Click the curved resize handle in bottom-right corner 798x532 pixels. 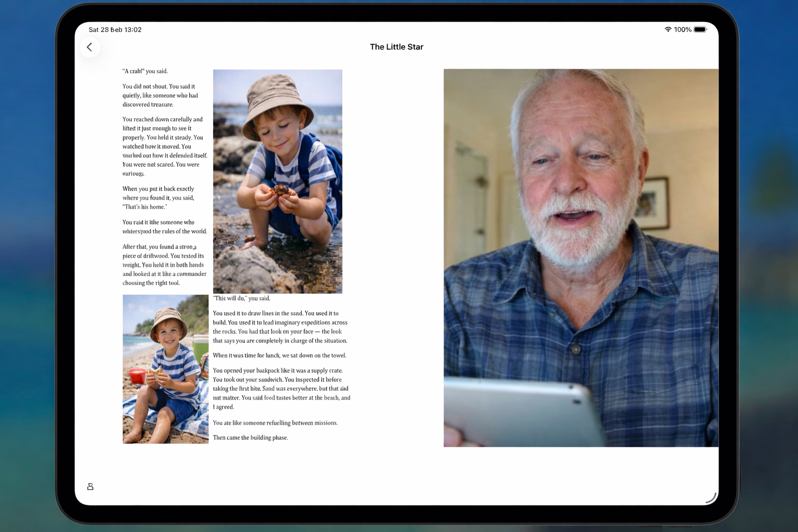click(x=711, y=498)
